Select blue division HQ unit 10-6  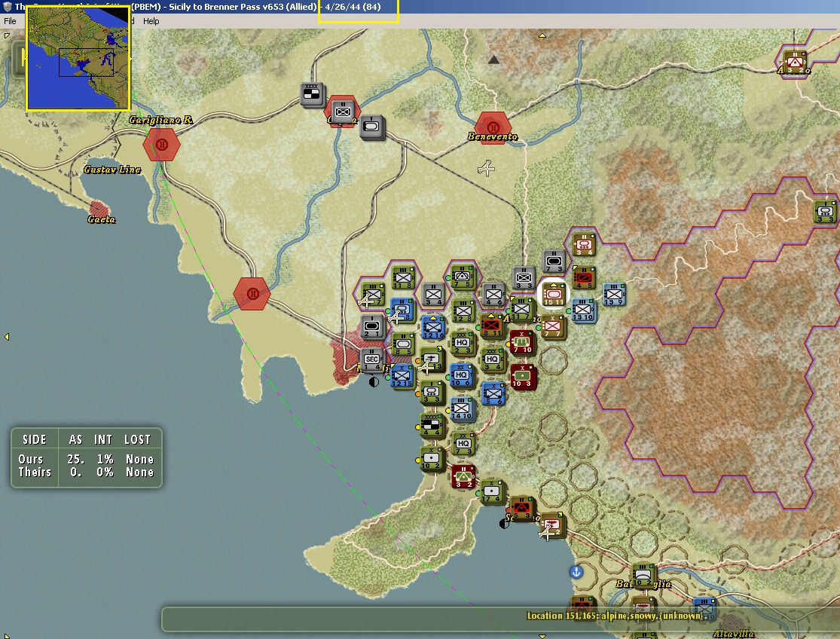461,375
